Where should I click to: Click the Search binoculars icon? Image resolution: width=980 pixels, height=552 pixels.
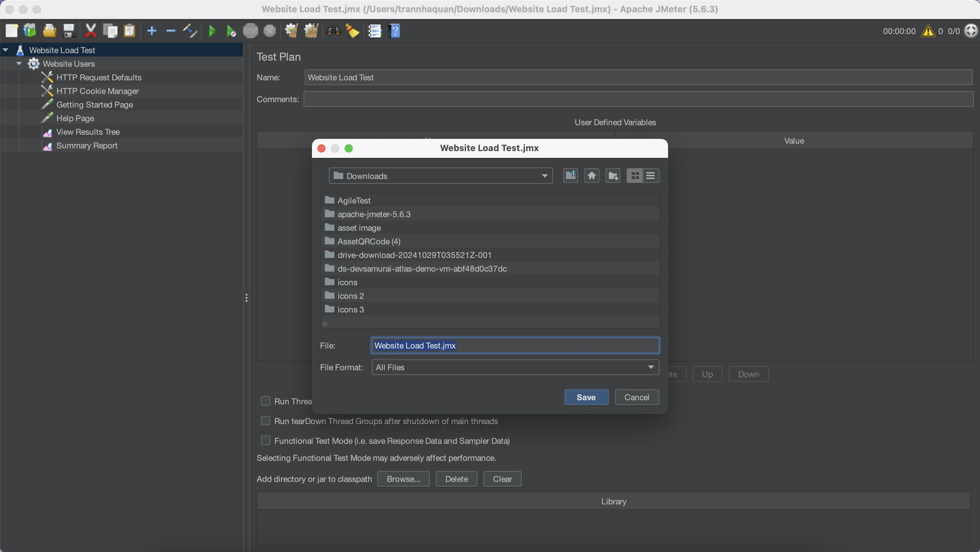click(333, 31)
